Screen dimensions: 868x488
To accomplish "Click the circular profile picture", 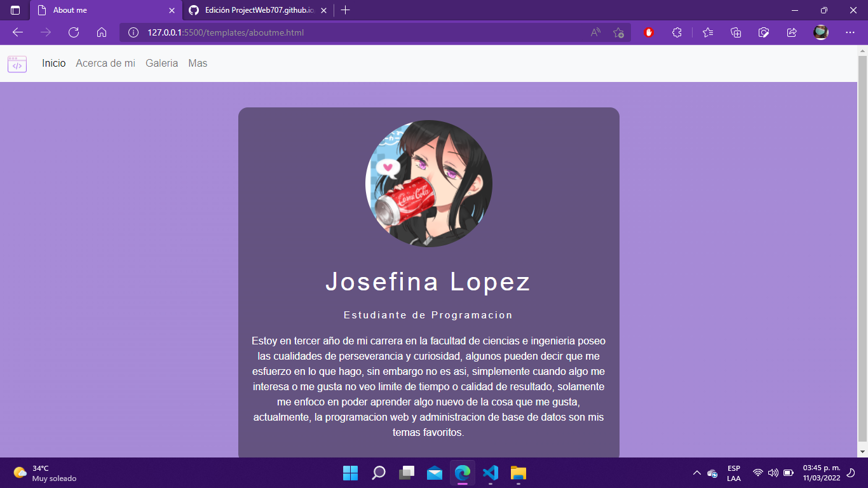I will 429,184.
